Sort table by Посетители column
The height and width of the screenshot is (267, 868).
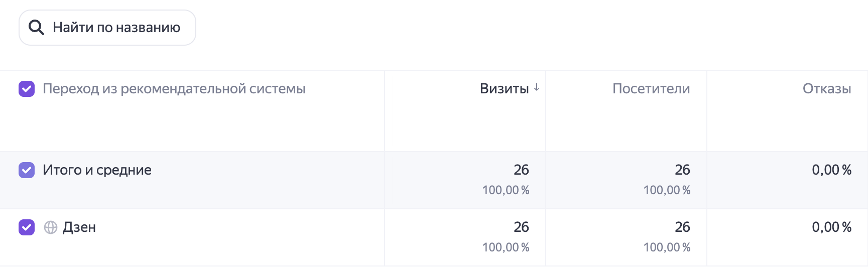[651, 89]
